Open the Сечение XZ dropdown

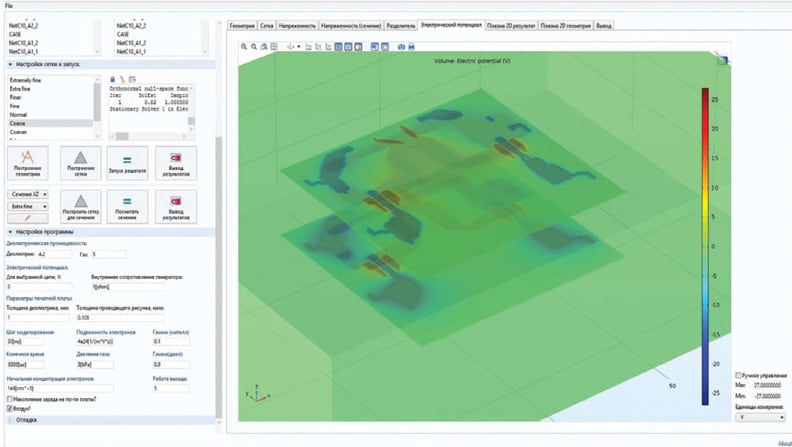point(28,194)
